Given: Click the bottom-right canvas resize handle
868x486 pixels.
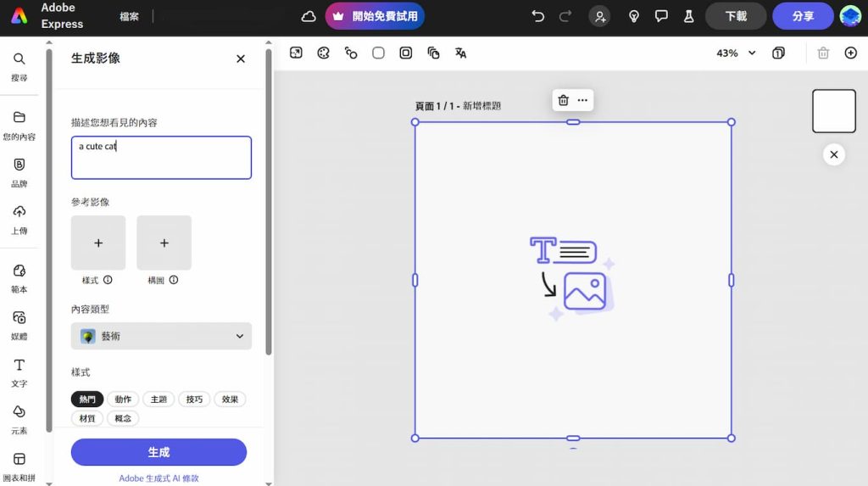Looking at the screenshot, I should [x=732, y=439].
